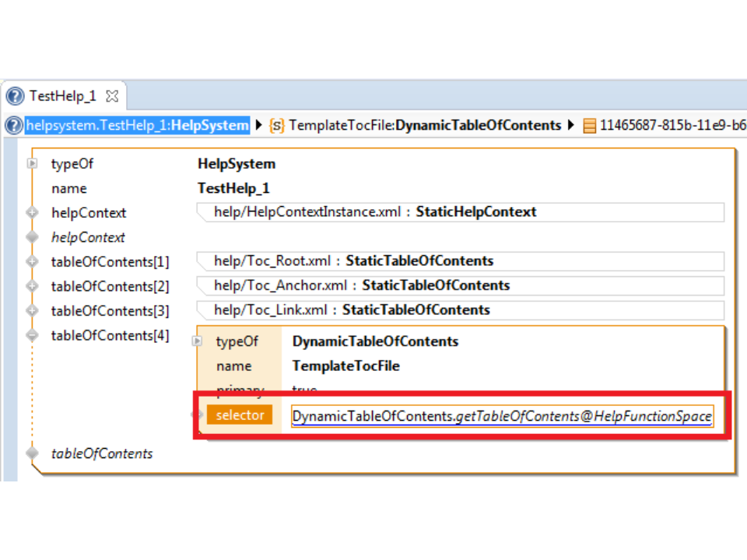
Task: Expand the typeOf HelpSystem row arrow
Action: coord(33,164)
